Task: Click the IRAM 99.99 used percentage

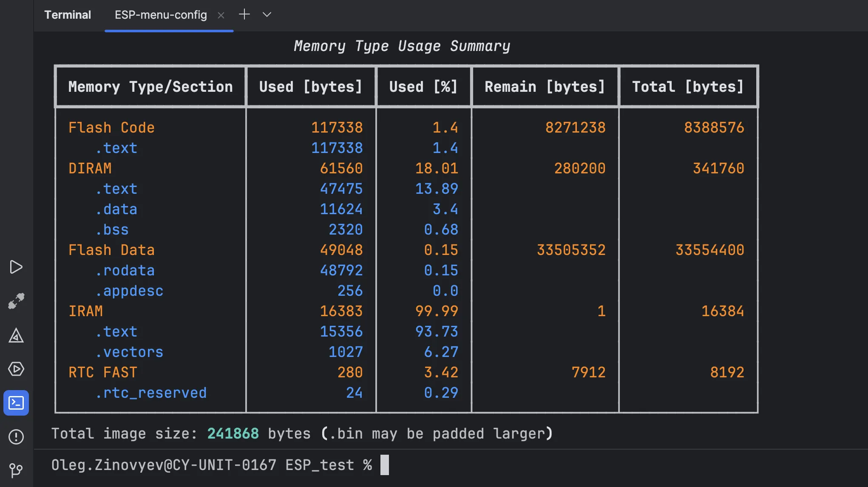Action: (437, 311)
